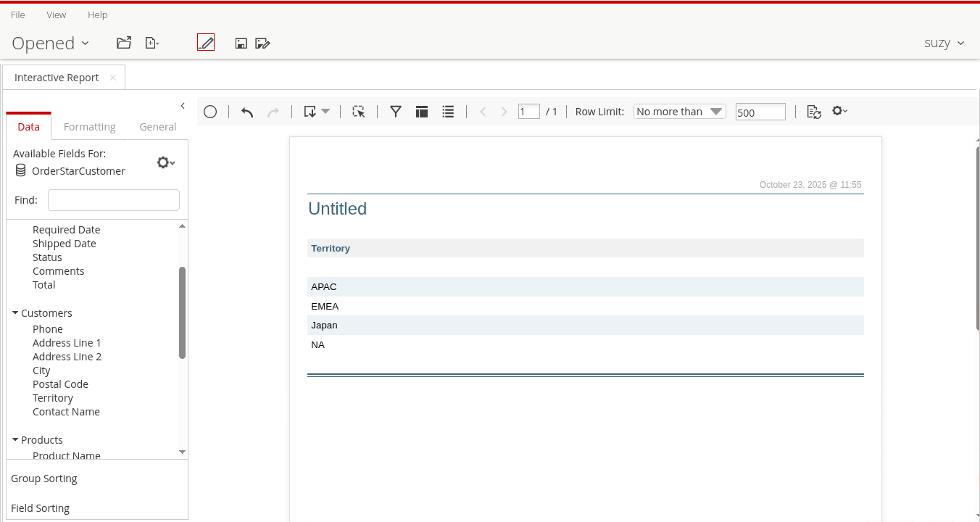Open the suzy user menu

tap(944, 43)
